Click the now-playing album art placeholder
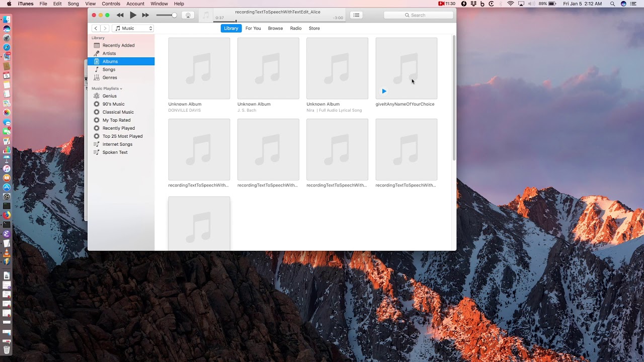Viewport: 644px width, 362px height. click(x=206, y=16)
